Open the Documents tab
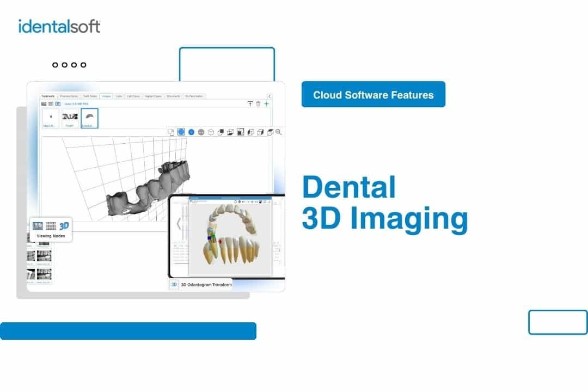The image size is (588, 392). (x=174, y=95)
